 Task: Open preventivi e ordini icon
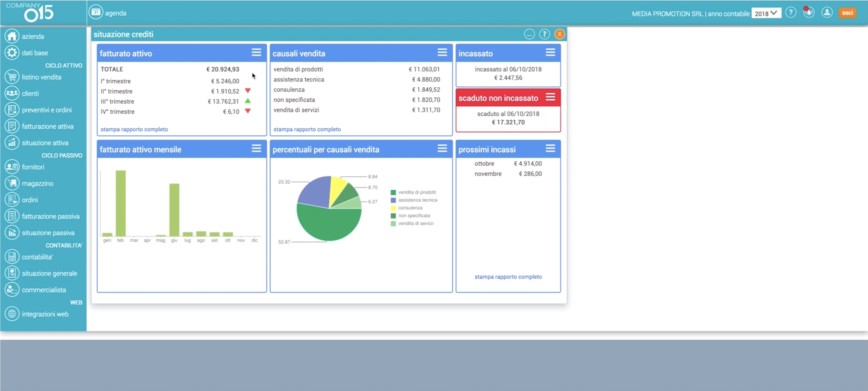click(x=12, y=109)
